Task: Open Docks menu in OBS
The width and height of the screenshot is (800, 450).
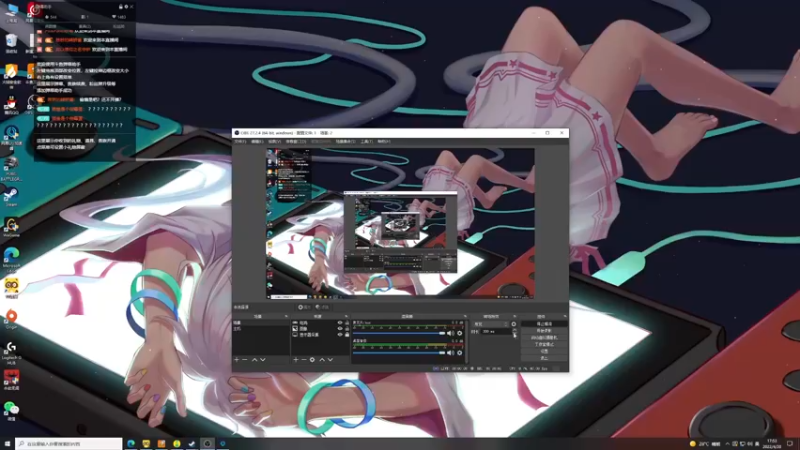Action: (x=296, y=141)
